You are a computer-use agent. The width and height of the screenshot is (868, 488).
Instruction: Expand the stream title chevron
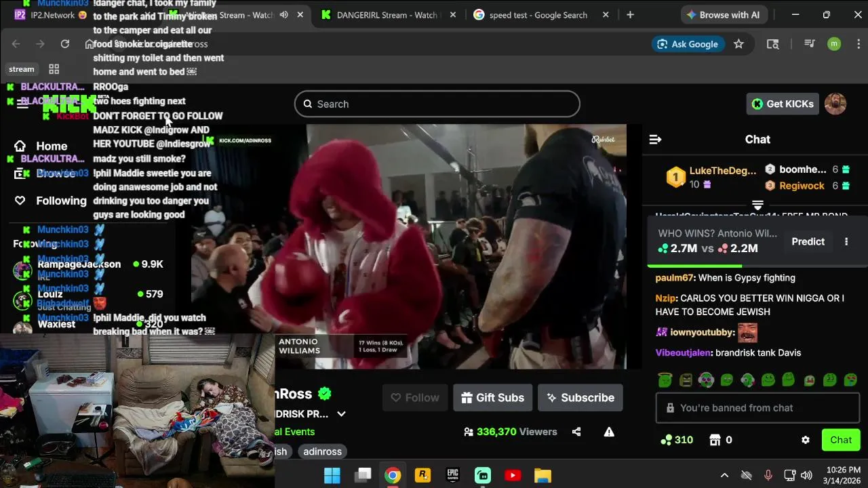(x=341, y=414)
